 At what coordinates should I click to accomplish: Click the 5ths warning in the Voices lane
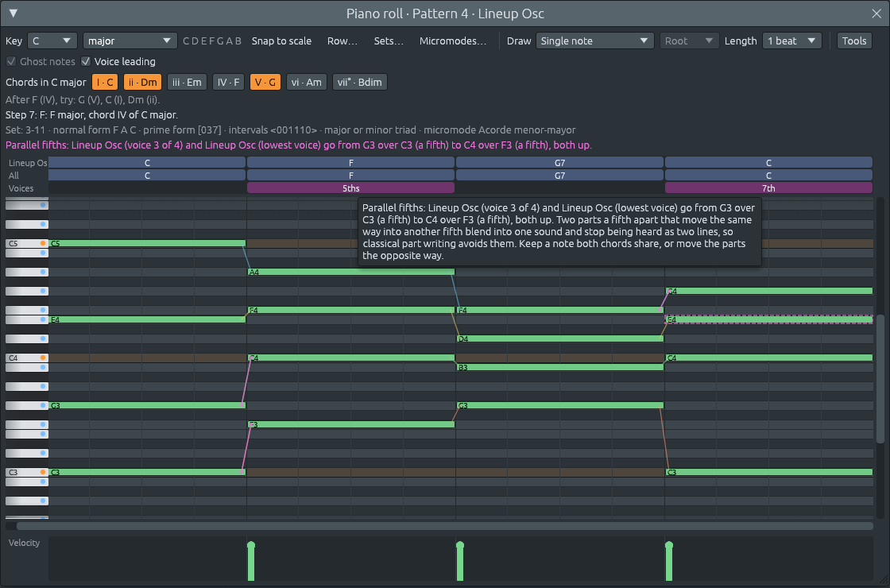point(350,188)
